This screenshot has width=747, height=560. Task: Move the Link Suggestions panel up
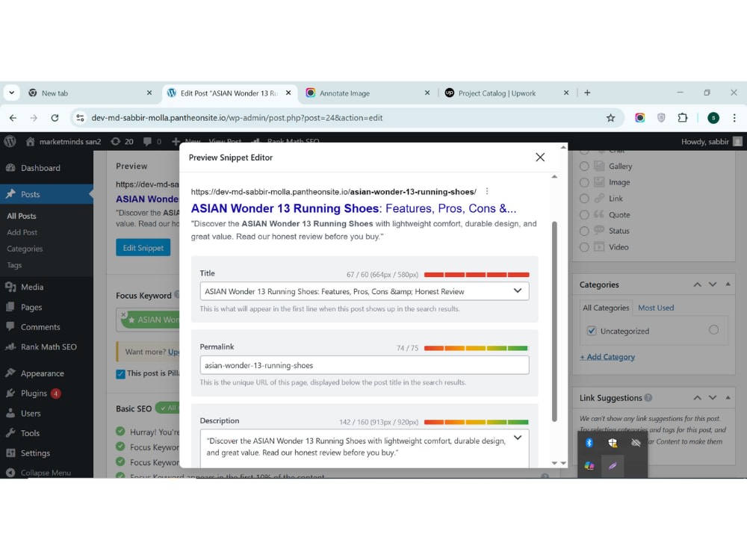click(698, 398)
